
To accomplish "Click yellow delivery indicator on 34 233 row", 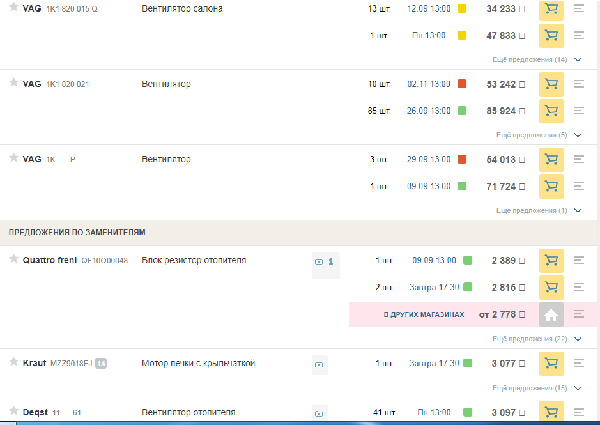I will click(x=462, y=10).
